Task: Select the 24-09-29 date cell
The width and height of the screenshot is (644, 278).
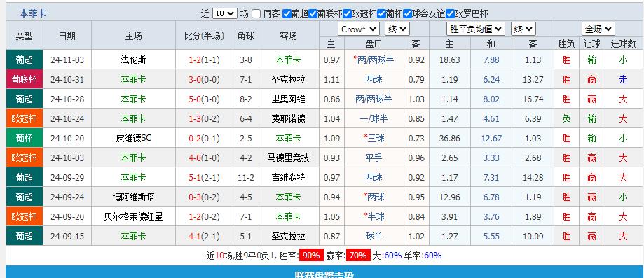Action: pos(67,178)
